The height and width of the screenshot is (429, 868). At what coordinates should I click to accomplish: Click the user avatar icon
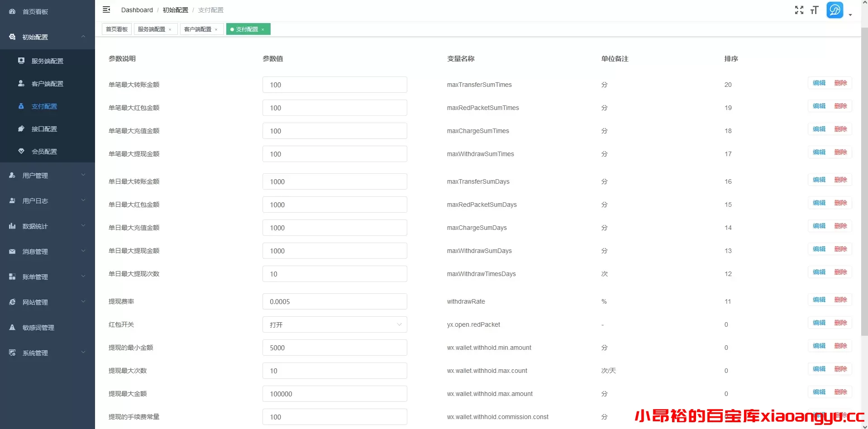tap(835, 10)
